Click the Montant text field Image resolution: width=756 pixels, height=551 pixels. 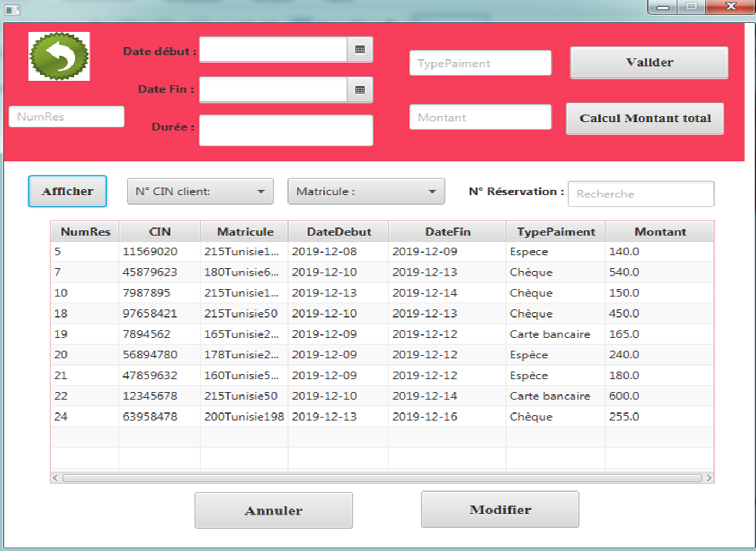click(479, 117)
